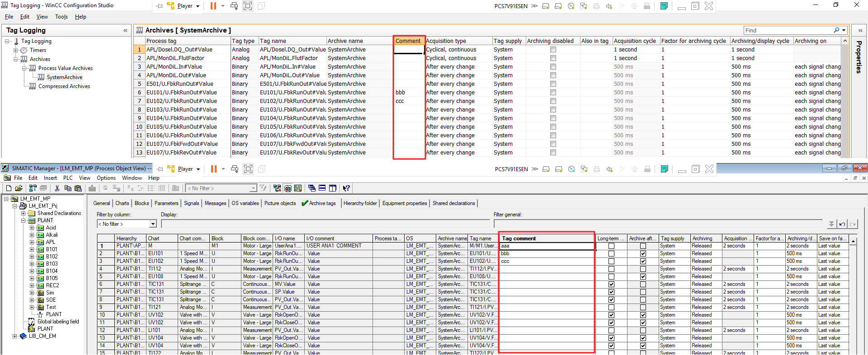
Task: Collapse the Tag Logging navigation panel
Action: 125,30
